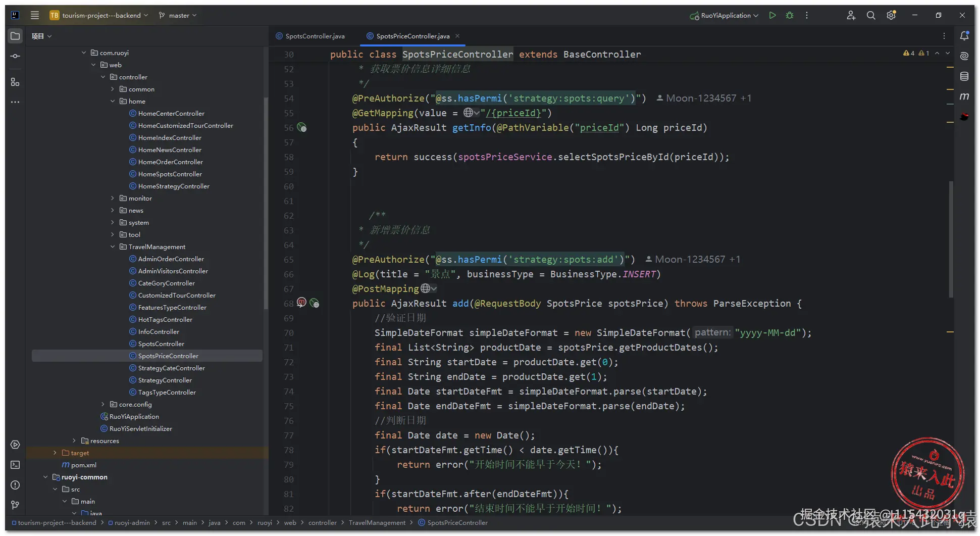Click the red override gutter icon on line 68

301,303
